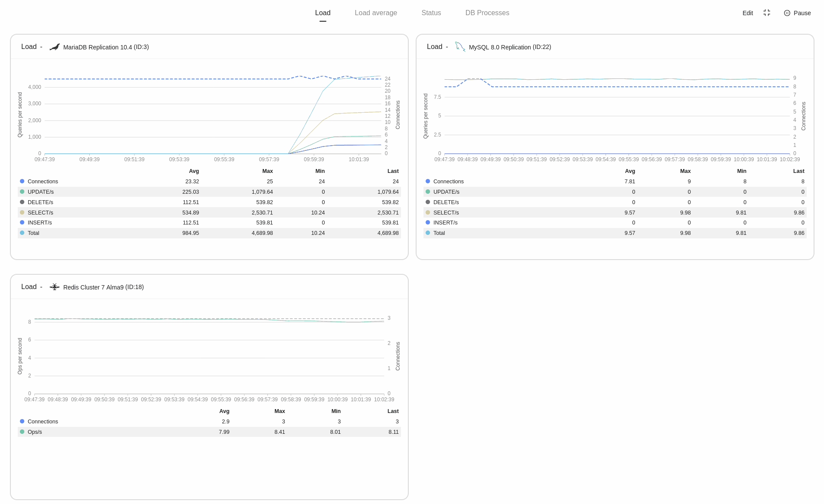Image resolution: width=824 pixels, height=504 pixels.
Task: Click the INSERT/s legend dot in MariaDB panel
Action: (22, 222)
